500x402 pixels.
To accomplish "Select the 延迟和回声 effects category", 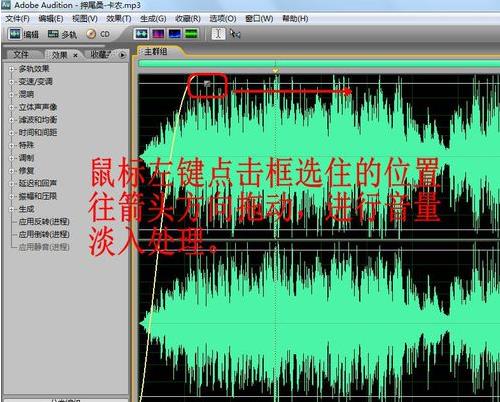I will coord(38,183).
